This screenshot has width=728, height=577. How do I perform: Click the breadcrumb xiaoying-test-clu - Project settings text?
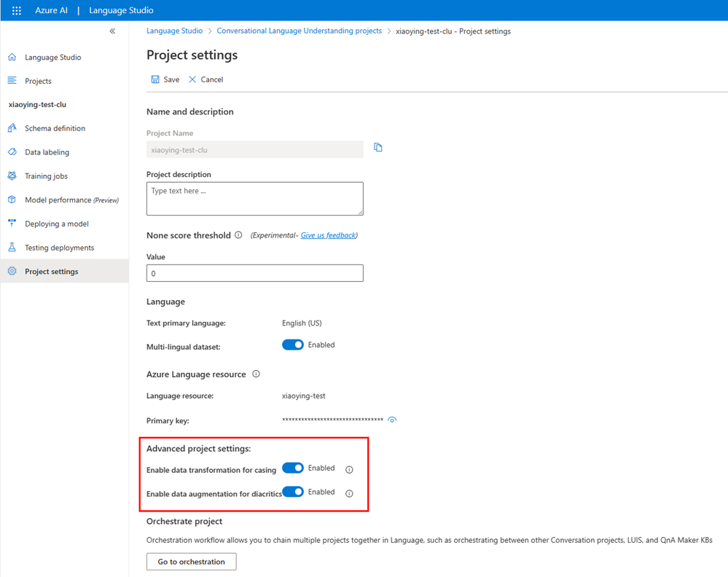pyautogui.click(x=453, y=31)
